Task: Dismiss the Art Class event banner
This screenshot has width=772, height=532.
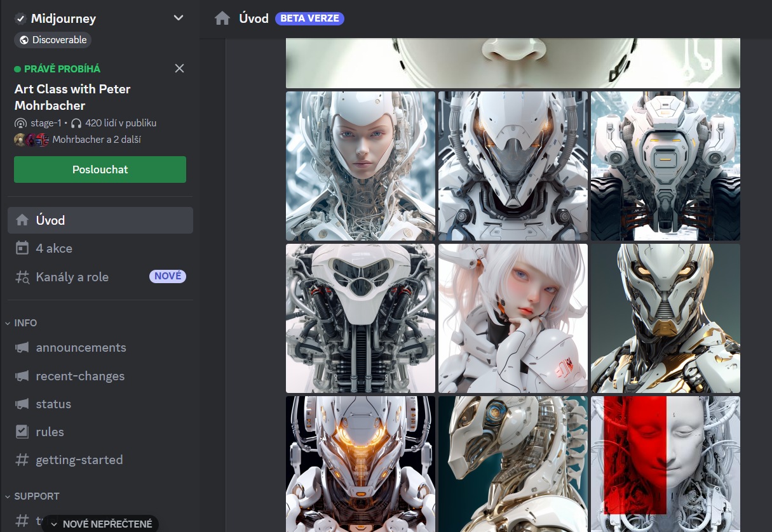Action: click(x=179, y=69)
